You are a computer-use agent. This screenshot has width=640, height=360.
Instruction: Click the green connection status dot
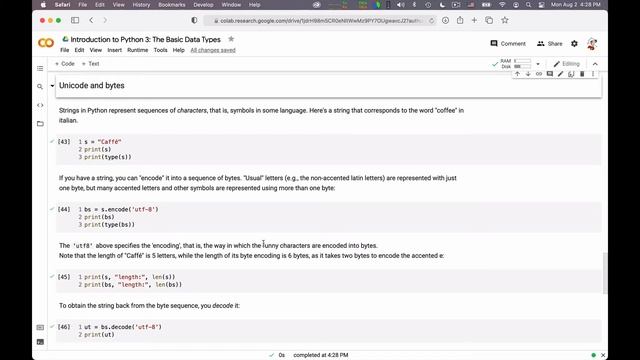click(593, 355)
